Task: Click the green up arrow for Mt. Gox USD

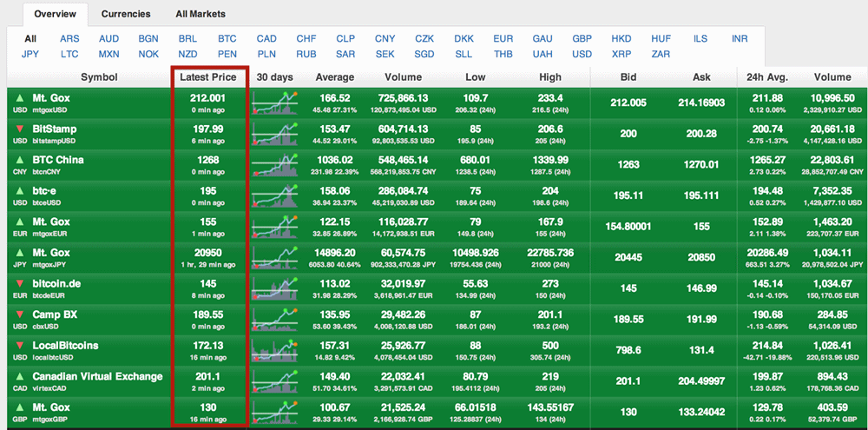Action: [21, 98]
